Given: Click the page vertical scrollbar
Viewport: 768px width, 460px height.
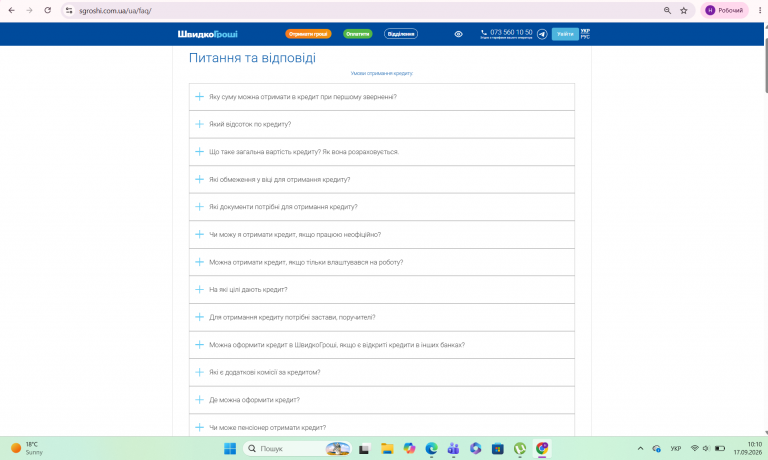Looking at the screenshot, I should pyautogui.click(x=766, y=66).
